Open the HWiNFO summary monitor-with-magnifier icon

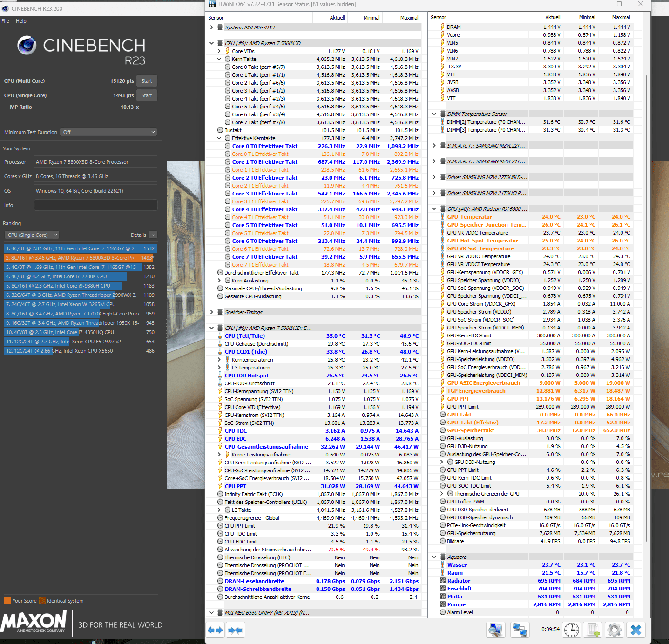[496, 630]
